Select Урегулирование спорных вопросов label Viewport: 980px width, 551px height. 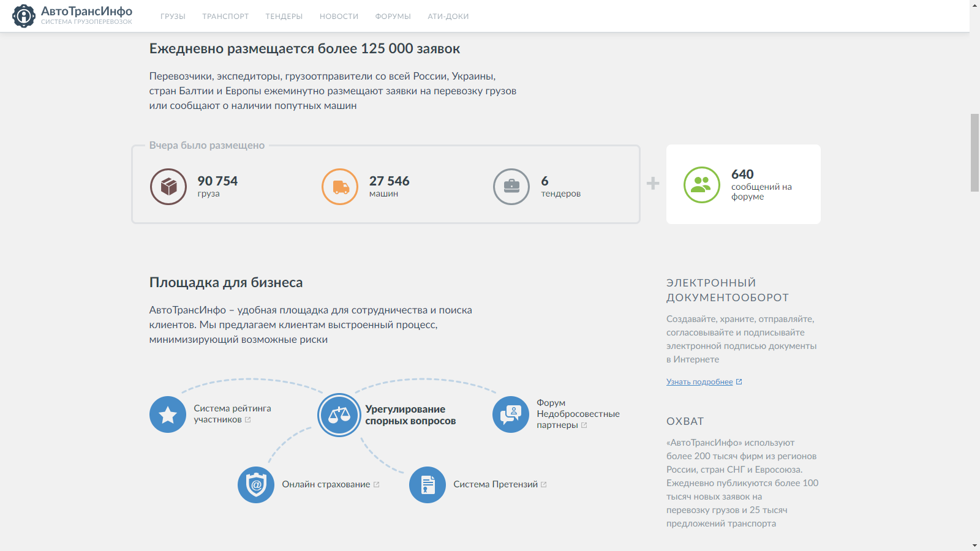(410, 415)
